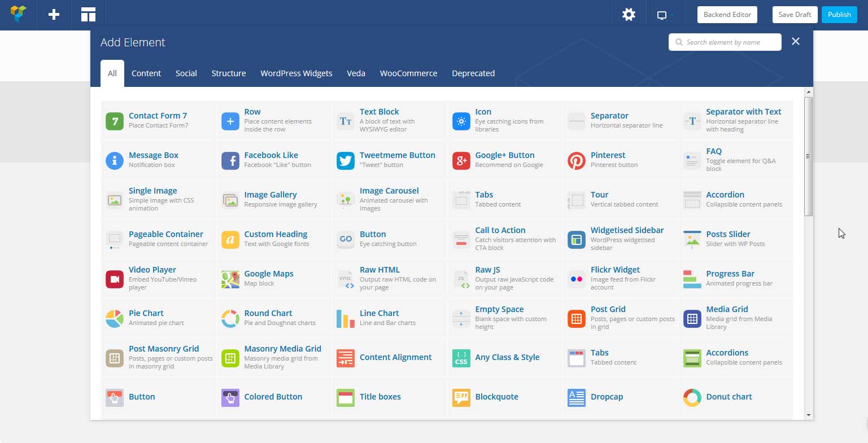Select the Any Class & Style CSS icon
The width and height of the screenshot is (868, 443).
461,358
